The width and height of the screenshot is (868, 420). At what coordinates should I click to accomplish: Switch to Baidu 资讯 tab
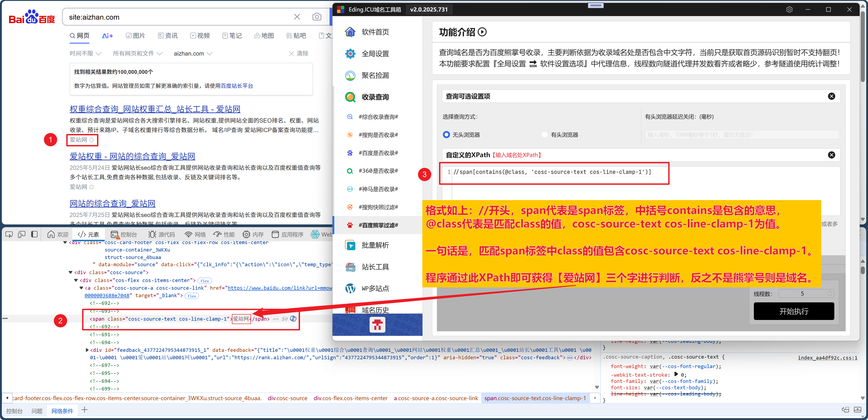(x=168, y=36)
